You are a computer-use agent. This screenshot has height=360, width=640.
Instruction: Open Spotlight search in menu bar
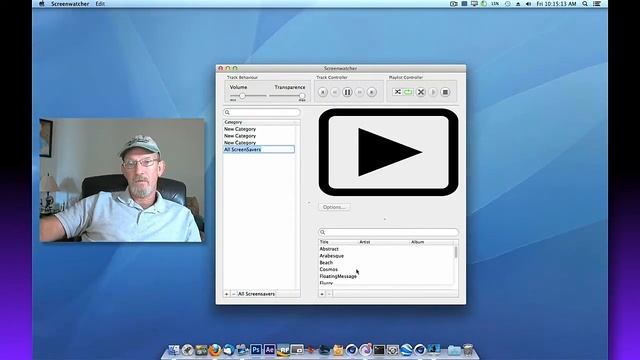(585, 4)
